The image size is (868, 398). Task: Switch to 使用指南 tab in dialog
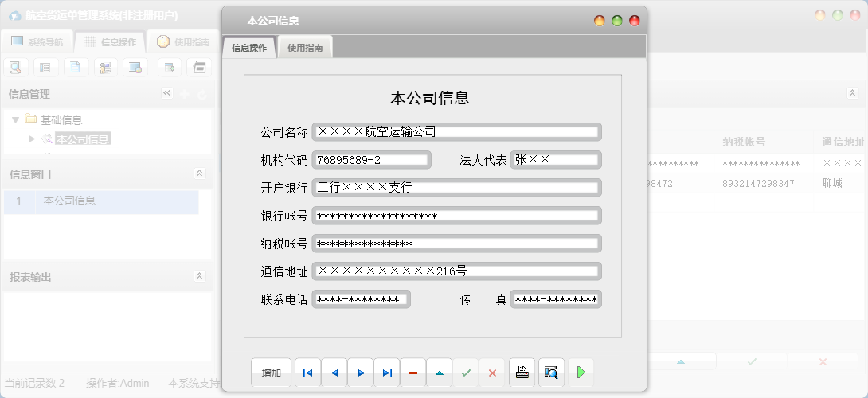[305, 48]
